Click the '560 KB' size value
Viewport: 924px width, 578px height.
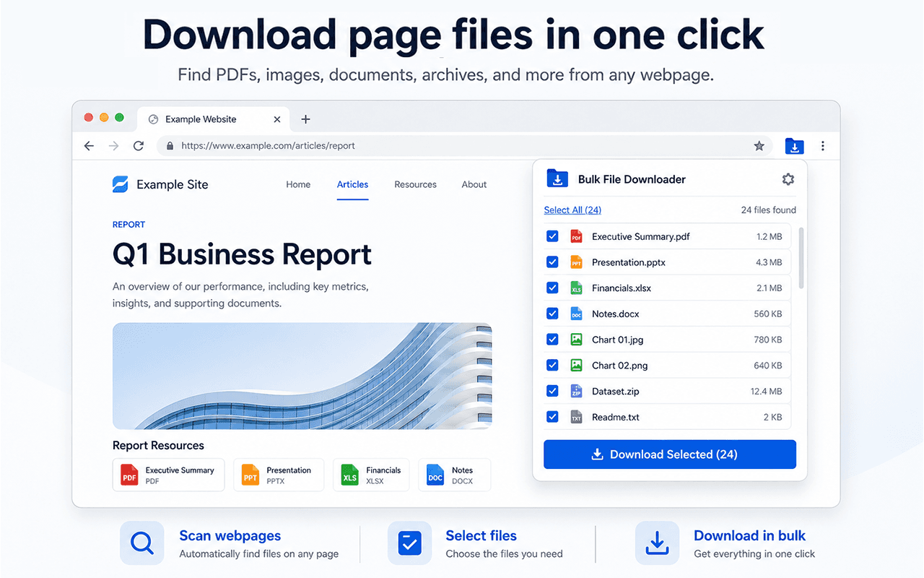pyautogui.click(x=768, y=314)
